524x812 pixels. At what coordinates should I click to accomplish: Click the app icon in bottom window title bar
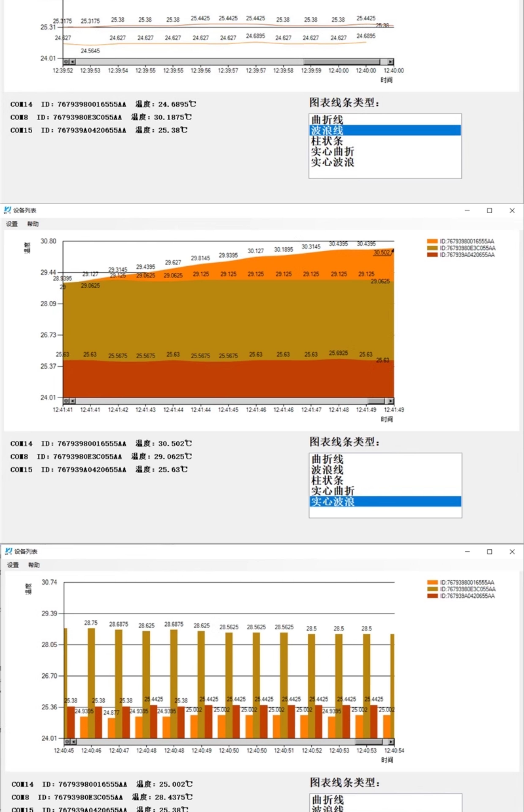pos(8,551)
